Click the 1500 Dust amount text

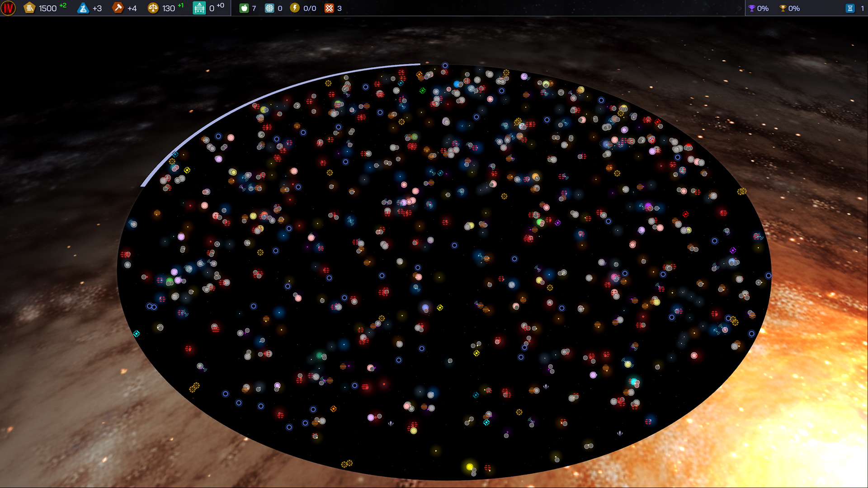47,9
